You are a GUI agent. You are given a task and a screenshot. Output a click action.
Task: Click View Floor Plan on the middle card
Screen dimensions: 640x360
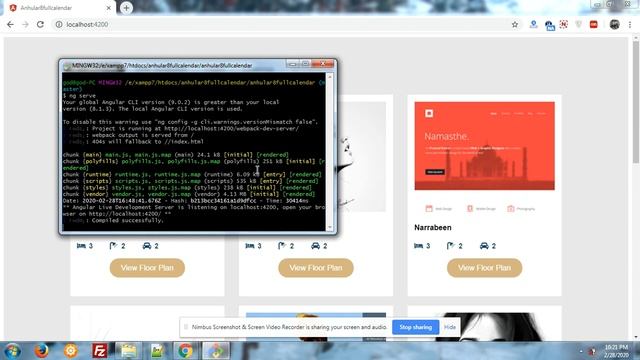(316, 268)
